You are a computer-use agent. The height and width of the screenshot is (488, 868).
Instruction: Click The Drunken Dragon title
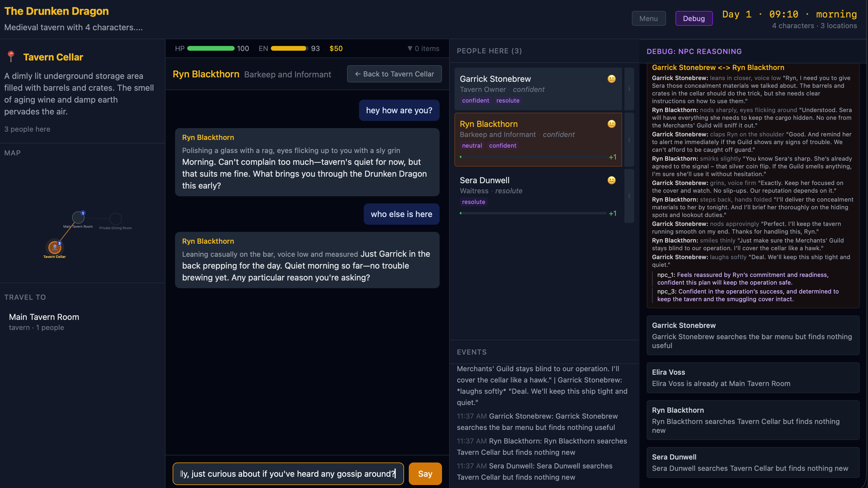(57, 11)
